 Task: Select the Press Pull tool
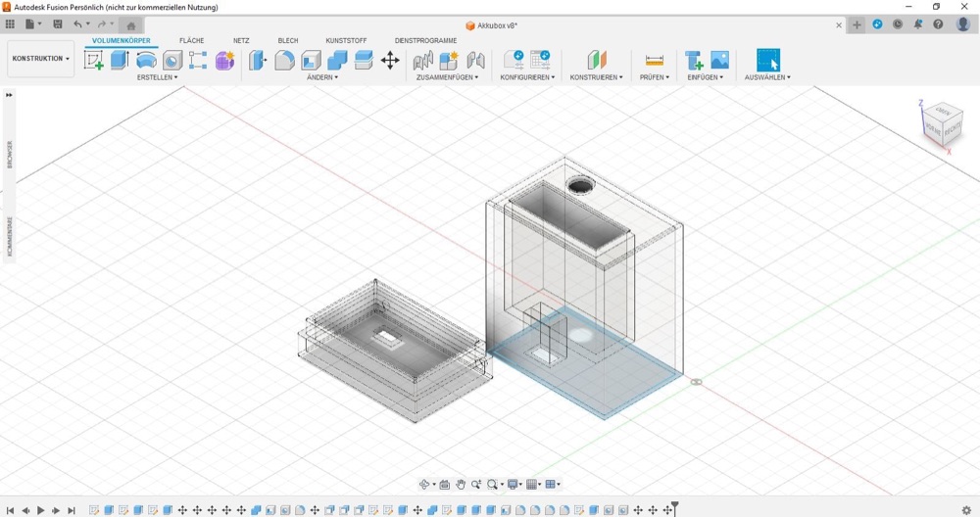pyautogui.click(x=258, y=61)
